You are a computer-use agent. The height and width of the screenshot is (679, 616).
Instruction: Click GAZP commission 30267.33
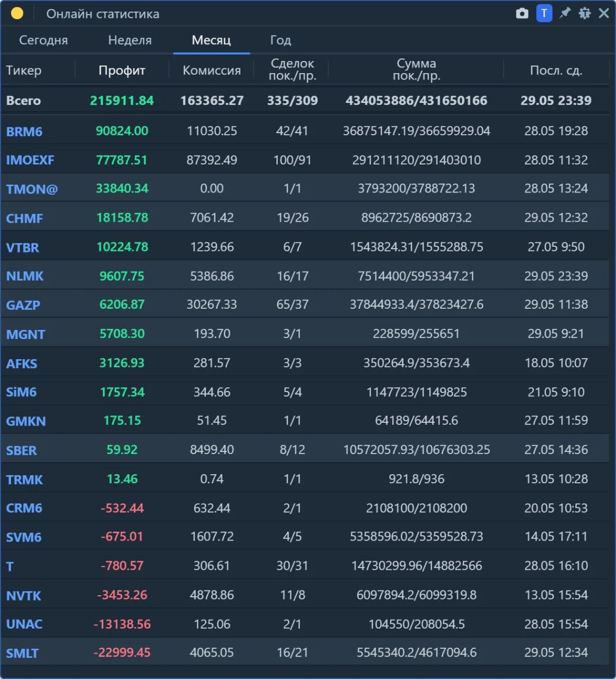(x=212, y=305)
